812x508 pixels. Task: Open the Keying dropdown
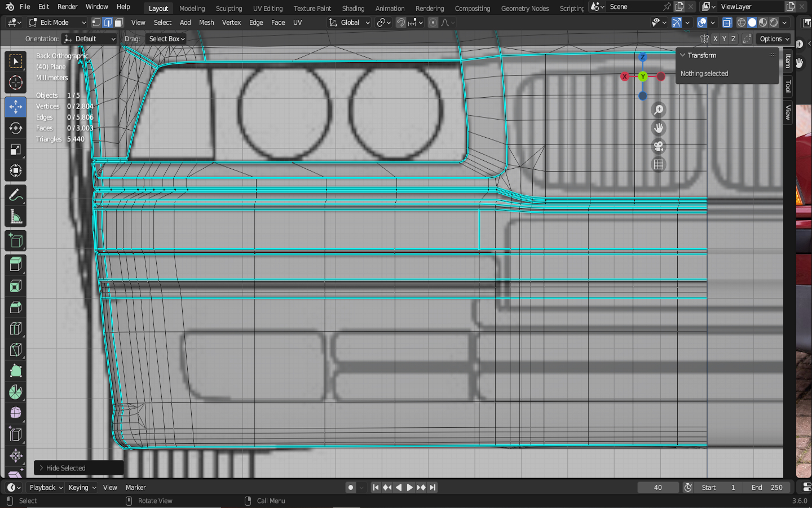(82, 488)
